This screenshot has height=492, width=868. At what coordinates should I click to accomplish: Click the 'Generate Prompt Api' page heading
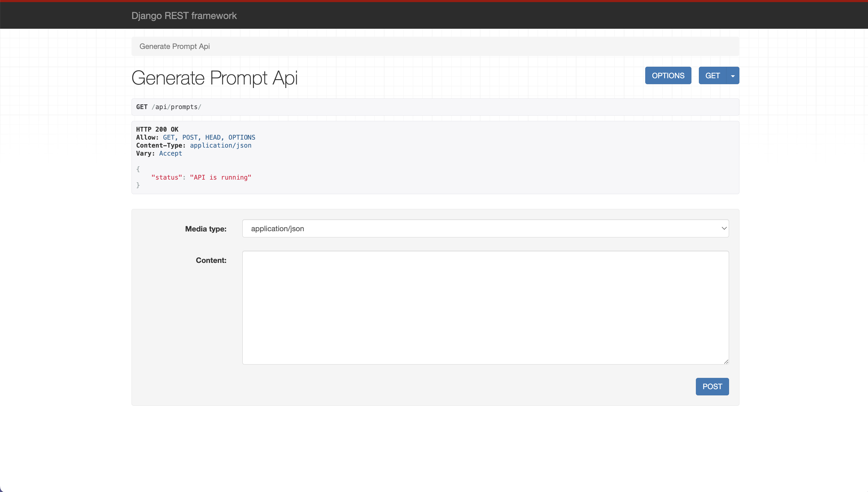coord(214,78)
